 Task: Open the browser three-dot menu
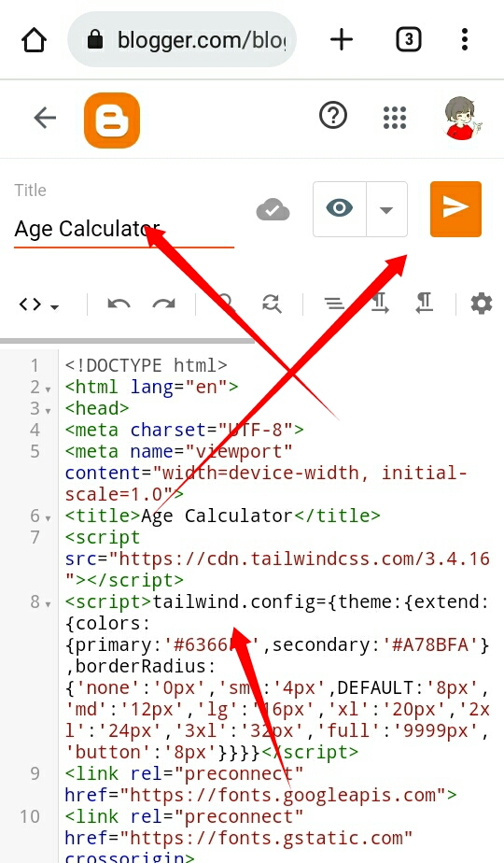(x=465, y=39)
